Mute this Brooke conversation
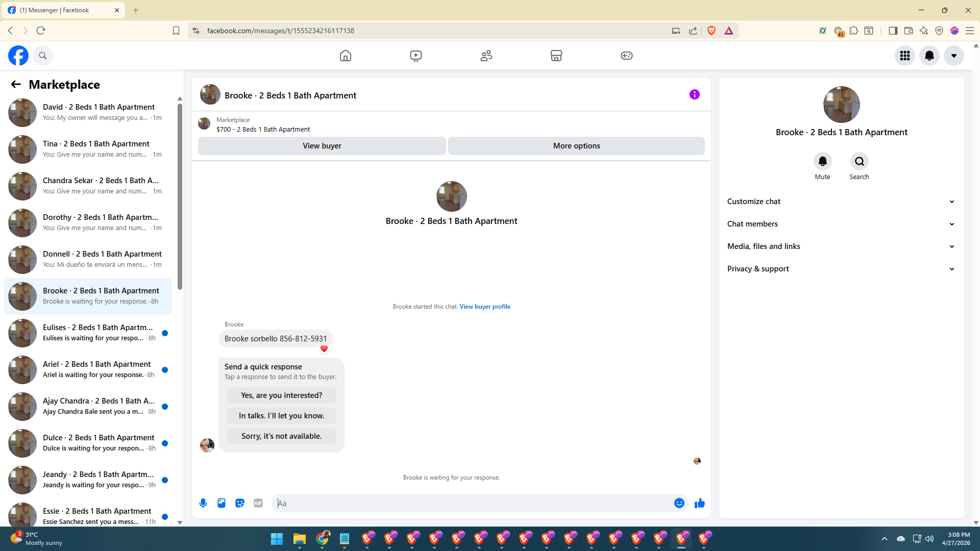The width and height of the screenshot is (980, 551). (823, 162)
